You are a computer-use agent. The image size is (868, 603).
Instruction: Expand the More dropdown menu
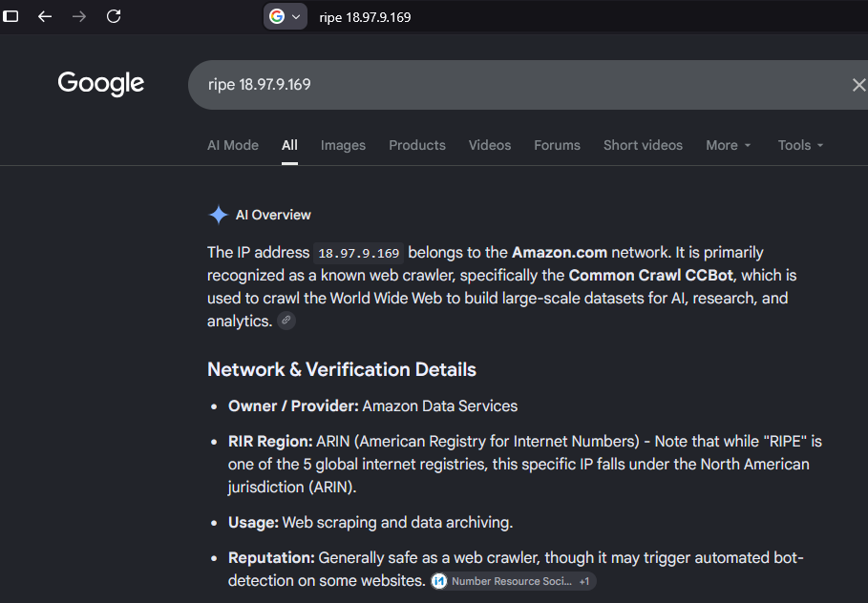pos(728,145)
